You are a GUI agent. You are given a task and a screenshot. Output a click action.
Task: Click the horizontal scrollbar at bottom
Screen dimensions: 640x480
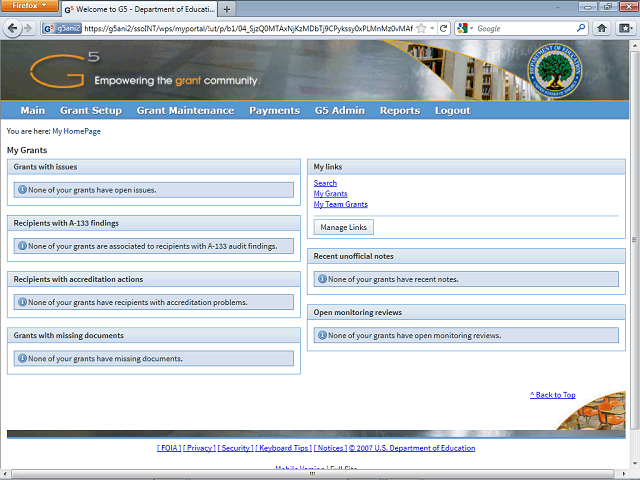pos(312,473)
